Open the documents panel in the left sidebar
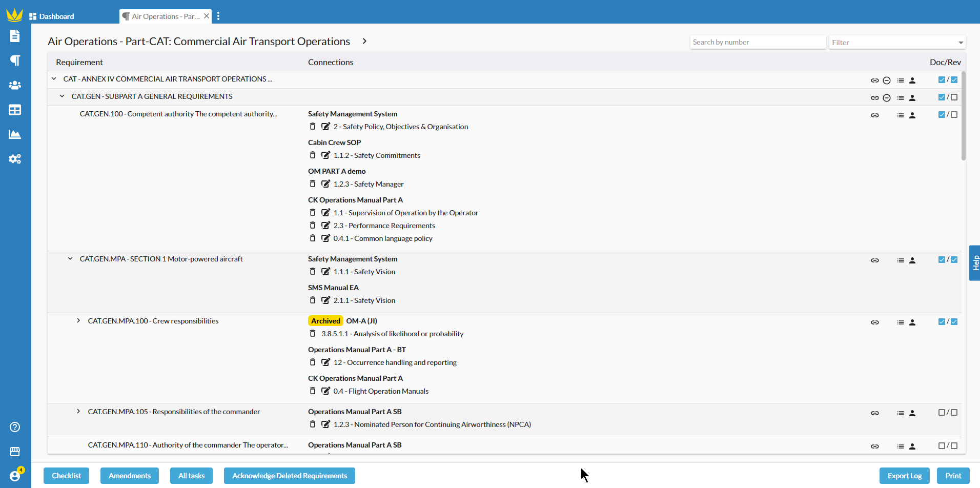Screen dimensions: 980x488 click(15, 36)
